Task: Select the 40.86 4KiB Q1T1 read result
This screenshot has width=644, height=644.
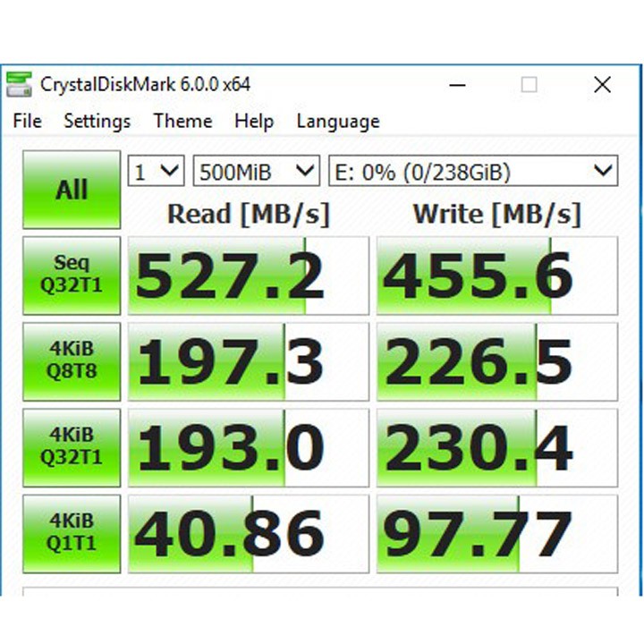Action: pyautogui.click(x=248, y=534)
